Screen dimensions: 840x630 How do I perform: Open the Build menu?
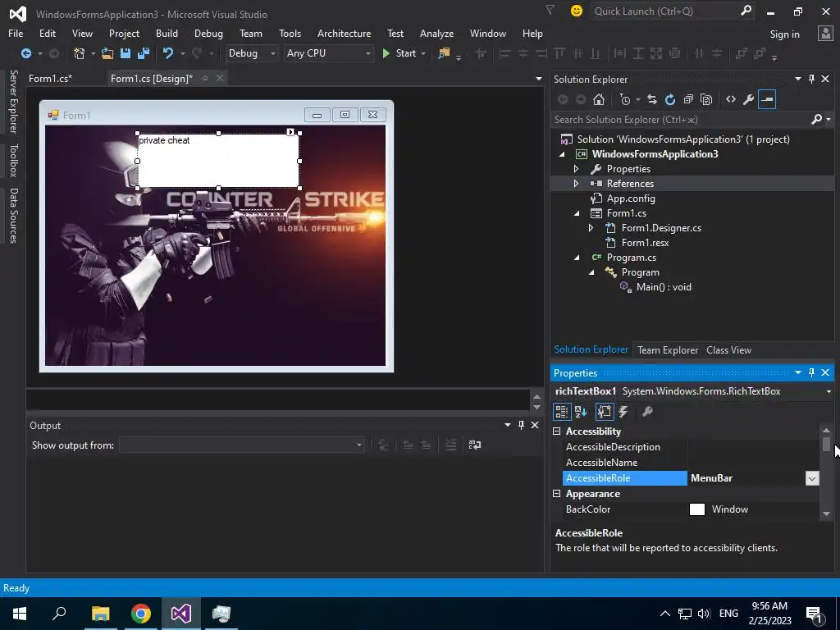coord(167,33)
